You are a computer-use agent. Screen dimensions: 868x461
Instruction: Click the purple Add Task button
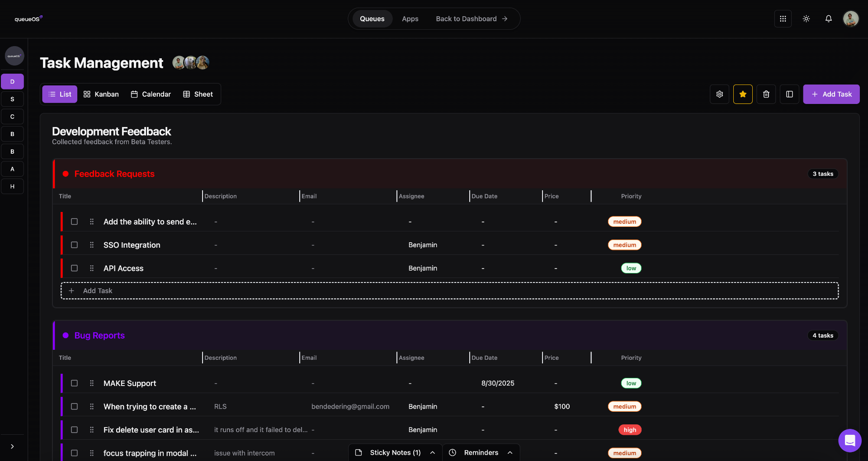[x=831, y=94]
